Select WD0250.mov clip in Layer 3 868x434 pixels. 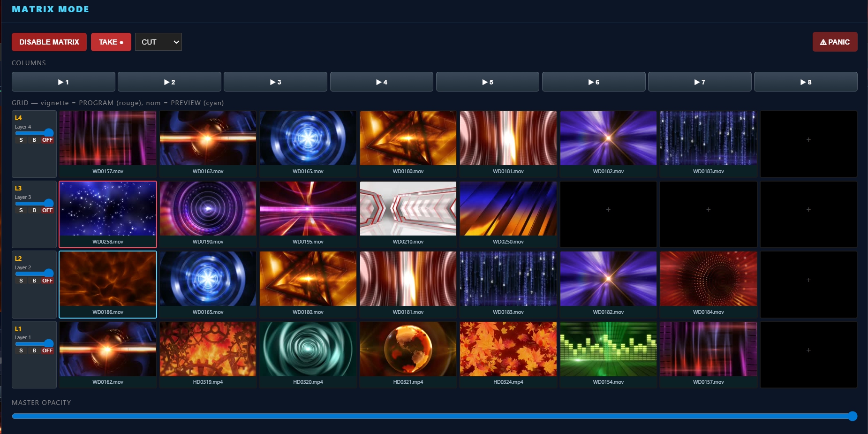(x=508, y=214)
